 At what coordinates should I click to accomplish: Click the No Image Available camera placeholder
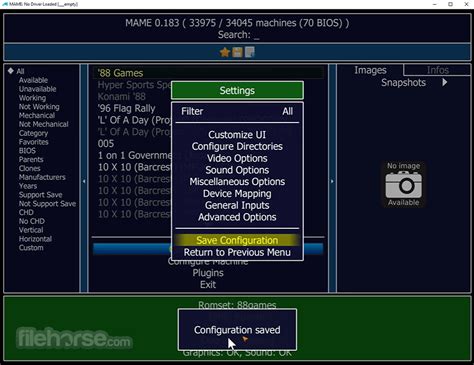click(x=403, y=184)
